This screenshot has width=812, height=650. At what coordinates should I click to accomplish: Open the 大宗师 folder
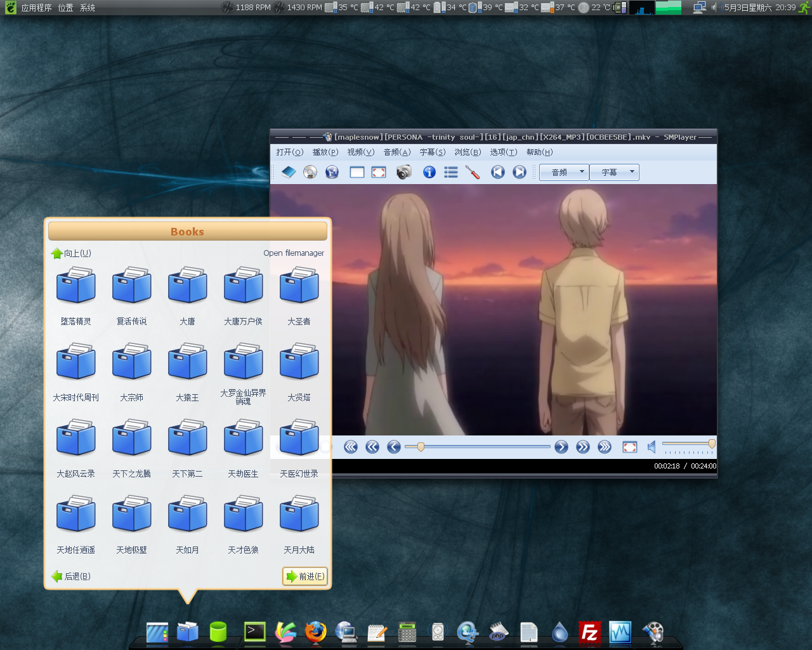(132, 372)
